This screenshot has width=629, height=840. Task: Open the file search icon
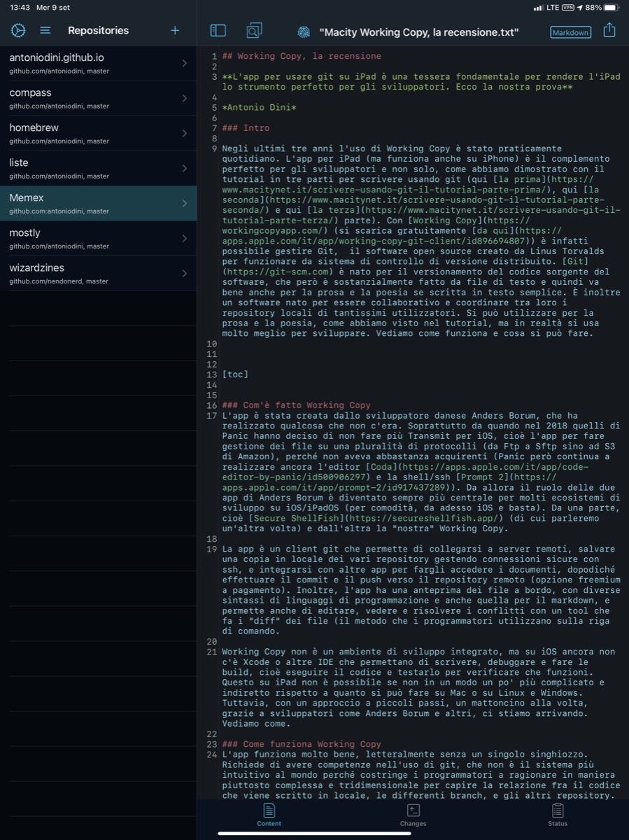click(254, 30)
